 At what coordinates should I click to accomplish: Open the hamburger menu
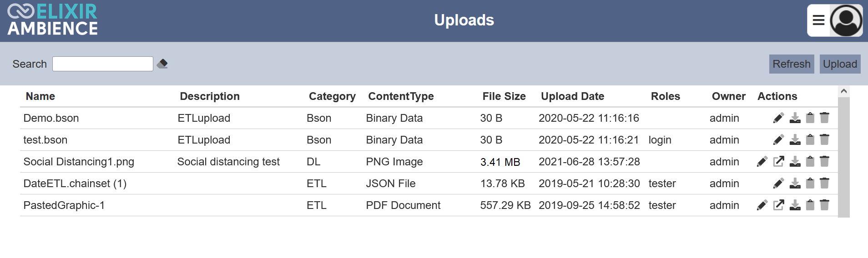click(x=818, y=20)
